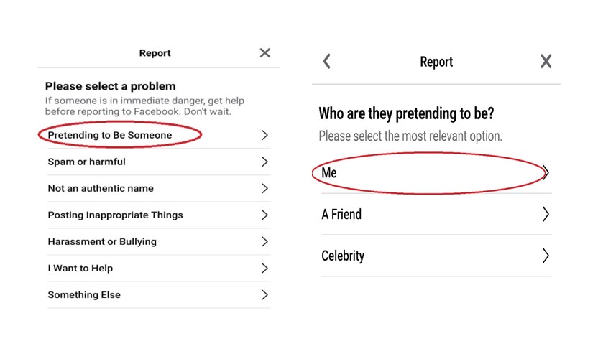The width and height of the screenshot is (598, 364).
Task: Choose 'Spam or harmful' problem
Action: (86, 162)
